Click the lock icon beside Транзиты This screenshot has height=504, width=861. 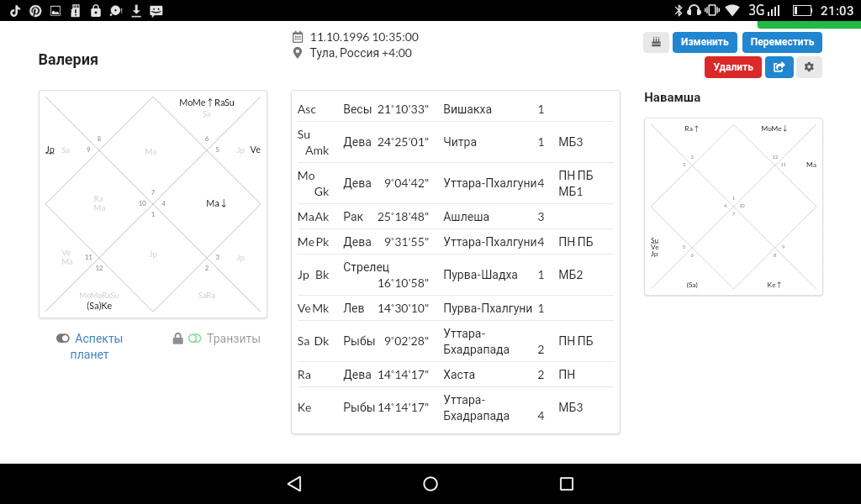tap(177, 339)
